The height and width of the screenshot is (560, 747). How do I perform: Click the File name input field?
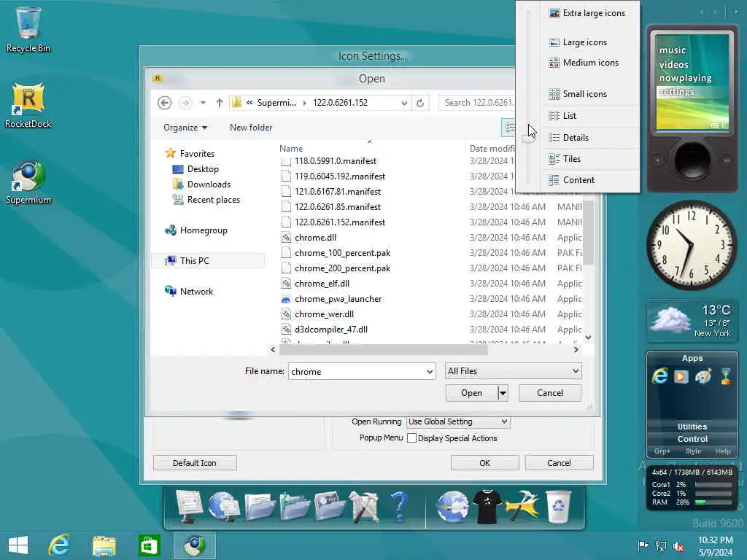click(x=357, y=371)
